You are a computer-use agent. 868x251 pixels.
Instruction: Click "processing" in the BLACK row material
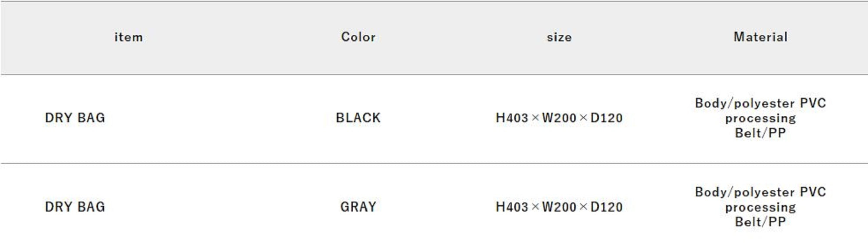tap(760, 118)
